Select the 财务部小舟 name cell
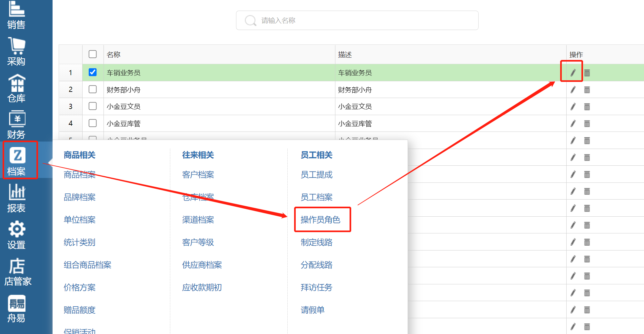The width and height of the screenshot is (644, 334). 219,90
